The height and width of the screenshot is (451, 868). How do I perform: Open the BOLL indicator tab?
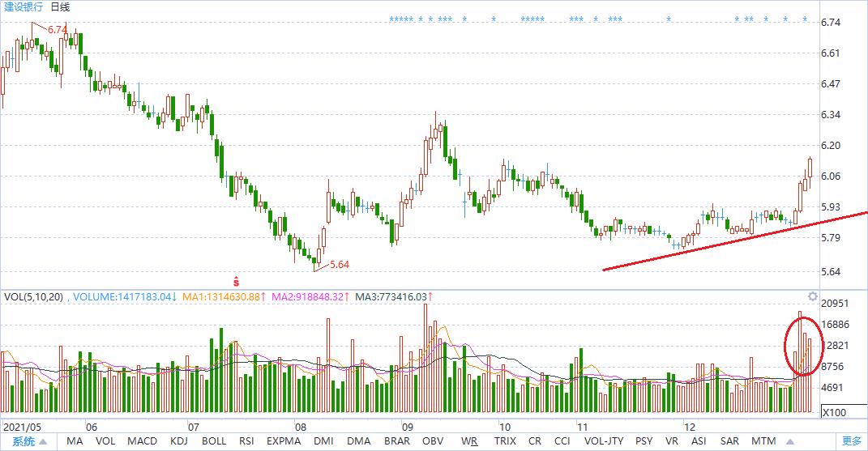(214, 441)
